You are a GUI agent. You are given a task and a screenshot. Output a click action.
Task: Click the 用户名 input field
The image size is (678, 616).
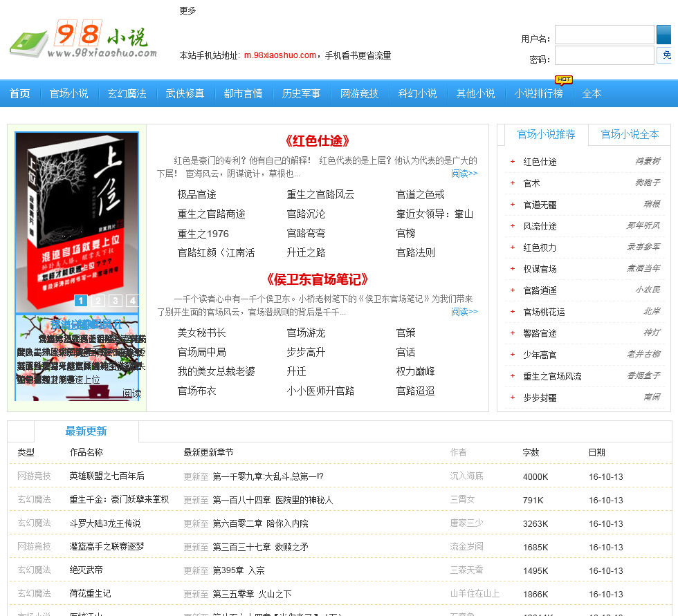pyautogui.click(x=604, y=35)
